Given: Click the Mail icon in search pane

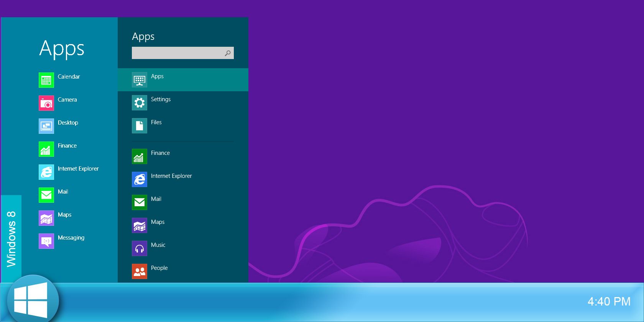Looking at the screenshot, I should 140,202.
